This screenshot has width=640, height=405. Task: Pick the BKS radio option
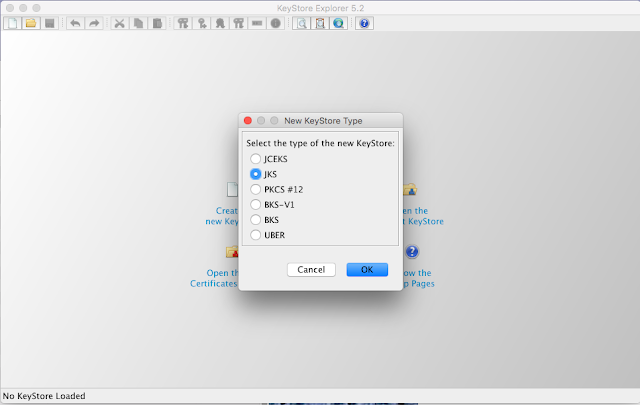click(x=256, y=220)
